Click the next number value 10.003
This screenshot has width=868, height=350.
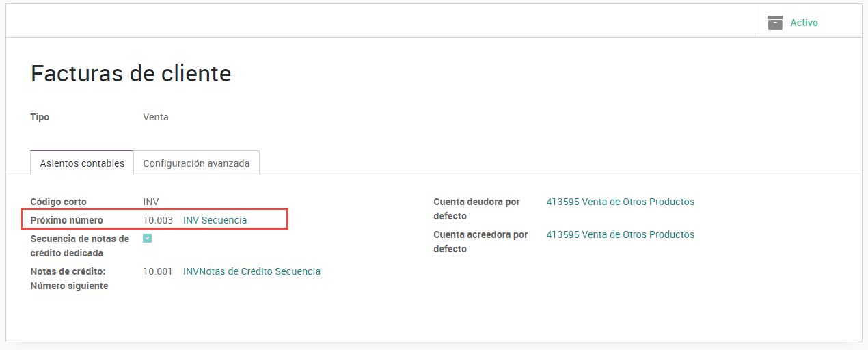click(x=158, y=220)
